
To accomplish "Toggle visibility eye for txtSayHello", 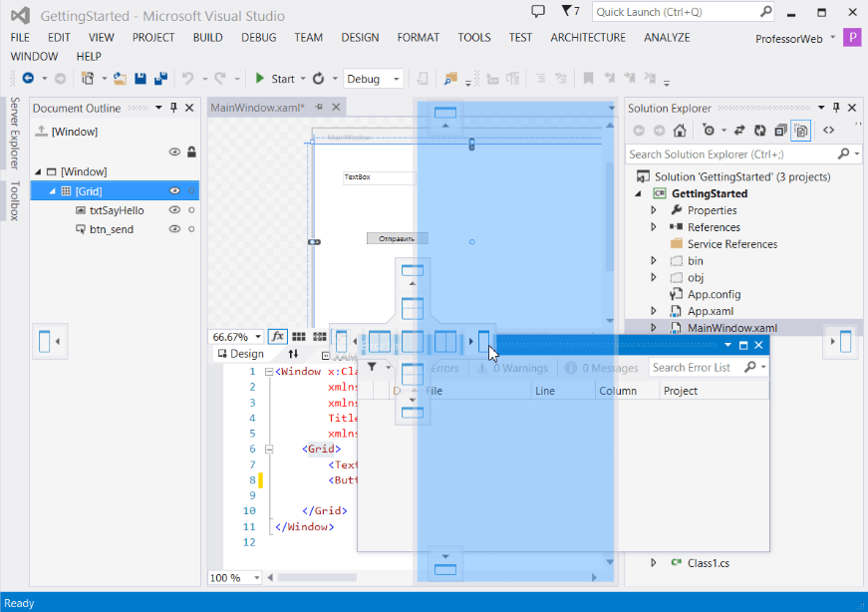I will click(x=174, y=210).
